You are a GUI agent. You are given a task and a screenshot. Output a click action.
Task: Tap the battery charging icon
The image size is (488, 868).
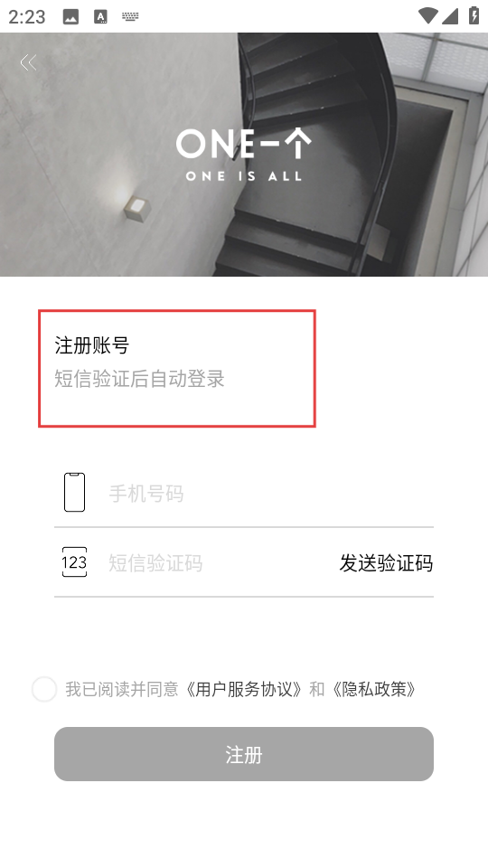474,15
